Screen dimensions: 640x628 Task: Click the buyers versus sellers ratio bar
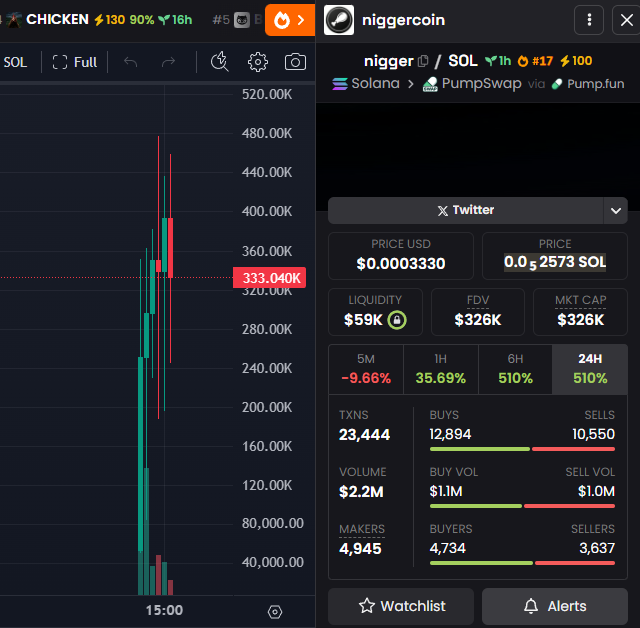(x=522, y=563)
